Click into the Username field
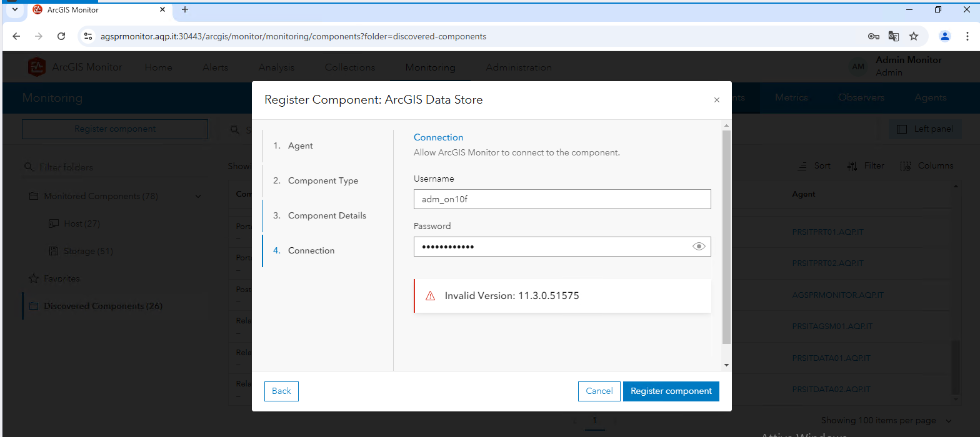Screen dimensions: 980x437 tap(562, 199)
